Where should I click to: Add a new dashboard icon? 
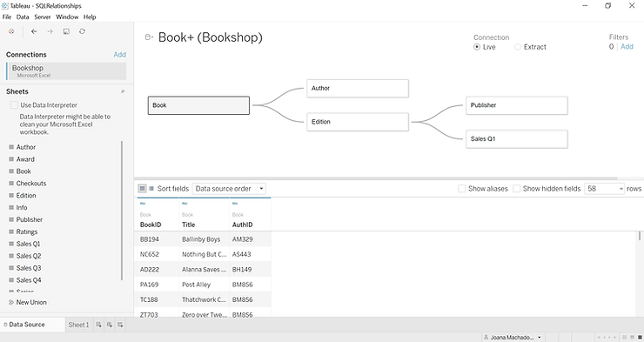(x=110, y=325)
